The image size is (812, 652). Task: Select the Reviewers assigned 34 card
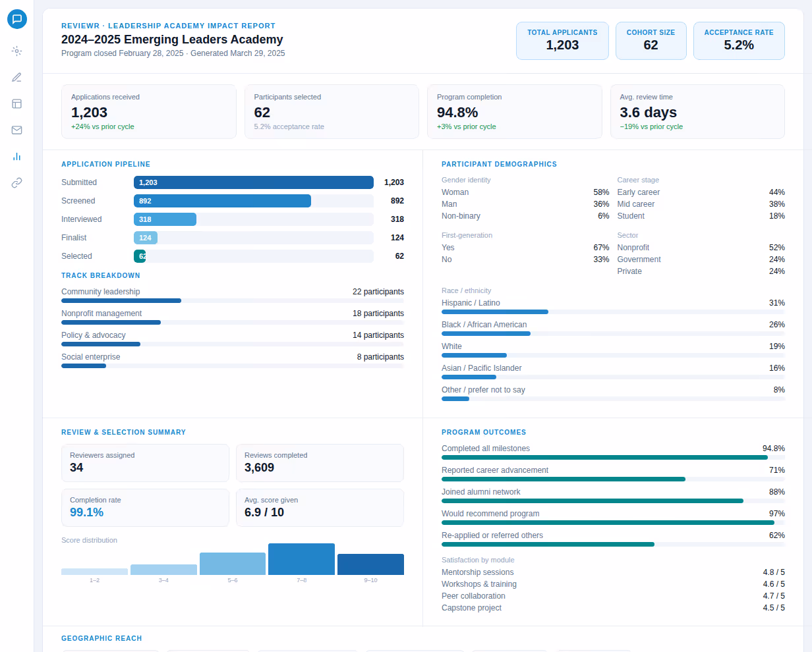(145, 463)
